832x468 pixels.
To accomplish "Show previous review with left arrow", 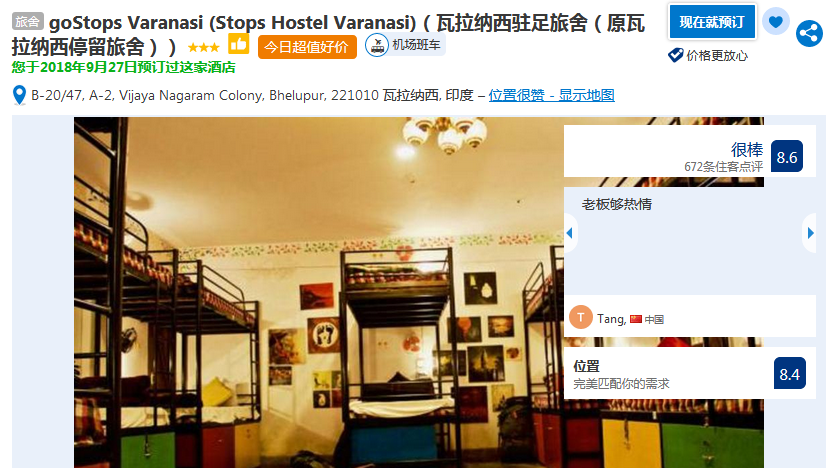I will click(570, 233).
